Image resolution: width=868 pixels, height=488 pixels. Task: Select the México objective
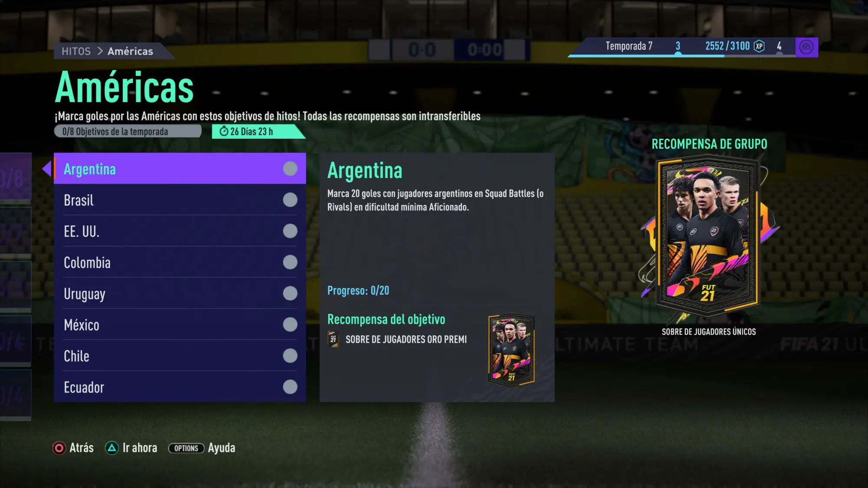coord(180,324)
